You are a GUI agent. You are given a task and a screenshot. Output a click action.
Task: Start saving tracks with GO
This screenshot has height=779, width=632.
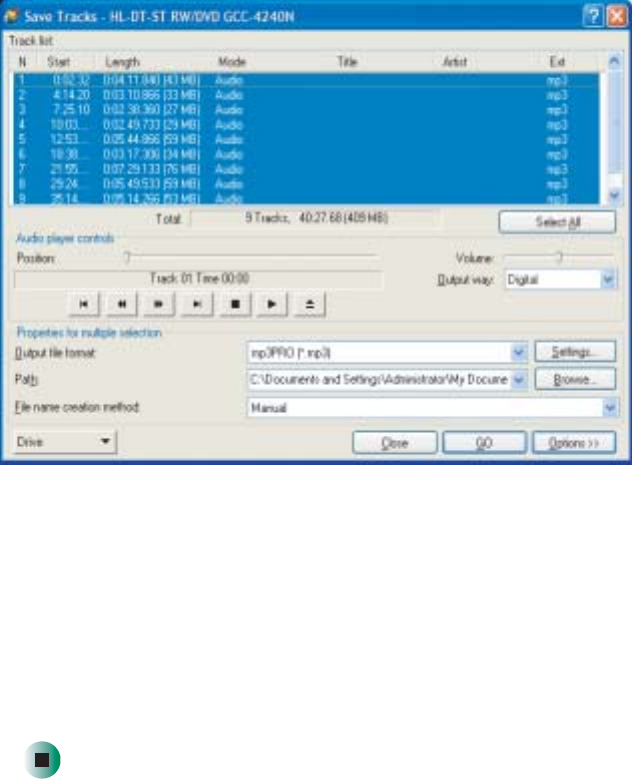[x=484, y=443]
